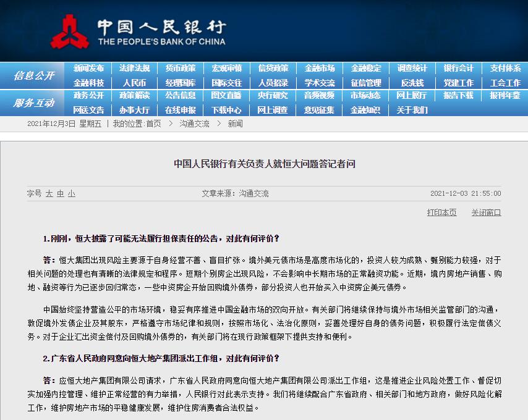
Task: Open 网上展厅 menu item
Action: pos(412,96)
